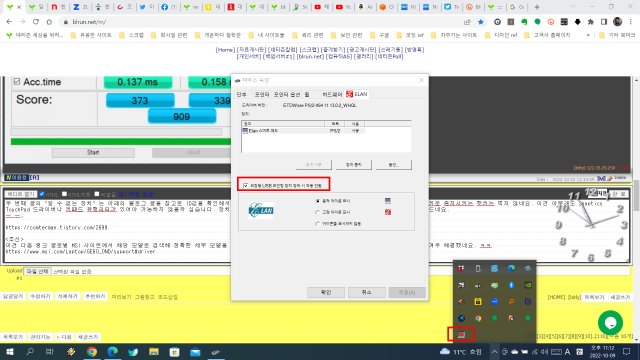Click the [HOME] link near bottom right
The image size is (640, 360).
pyautogui.click(x=556, y=297)
